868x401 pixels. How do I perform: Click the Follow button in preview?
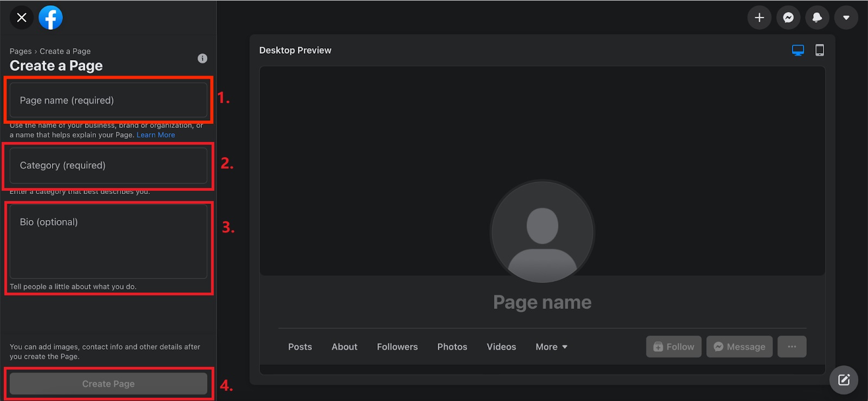coord(674,347)
